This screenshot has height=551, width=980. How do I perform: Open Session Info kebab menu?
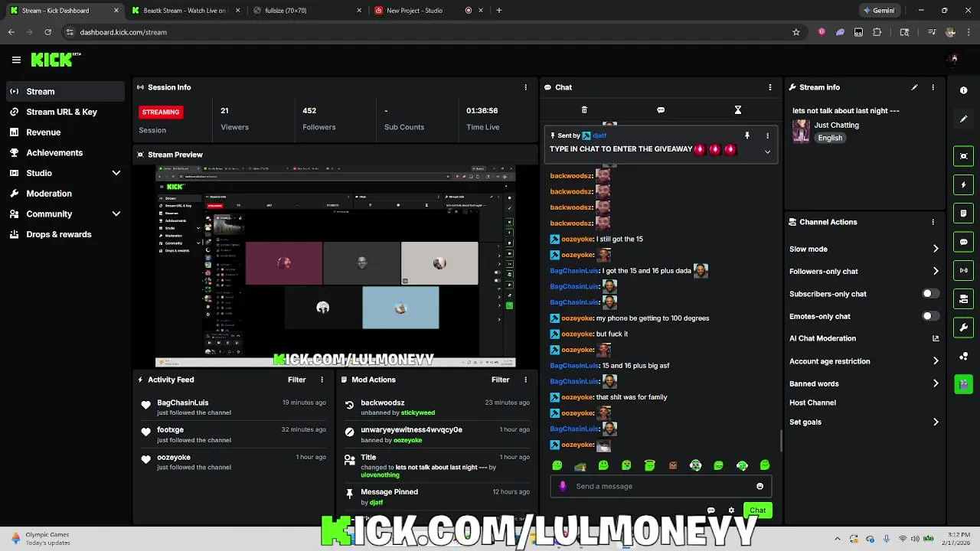(x=525, y=87)
